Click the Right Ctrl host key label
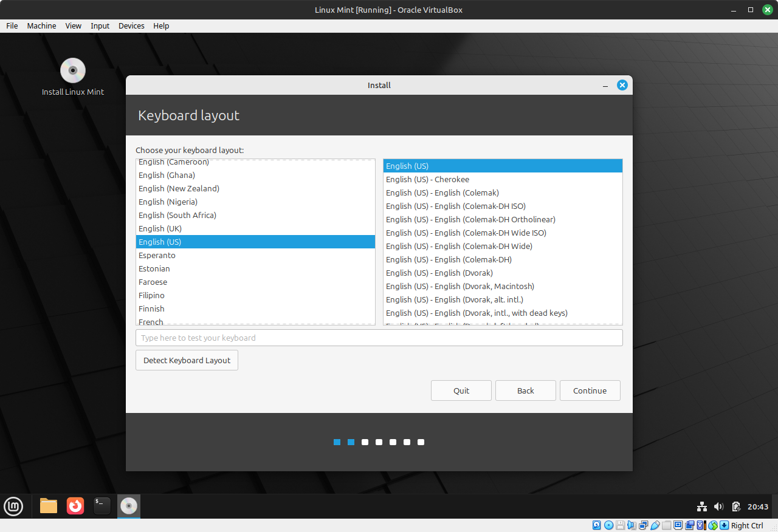This screenshot has height=532, width=778. pyautogui.click(x=747, y=525)
